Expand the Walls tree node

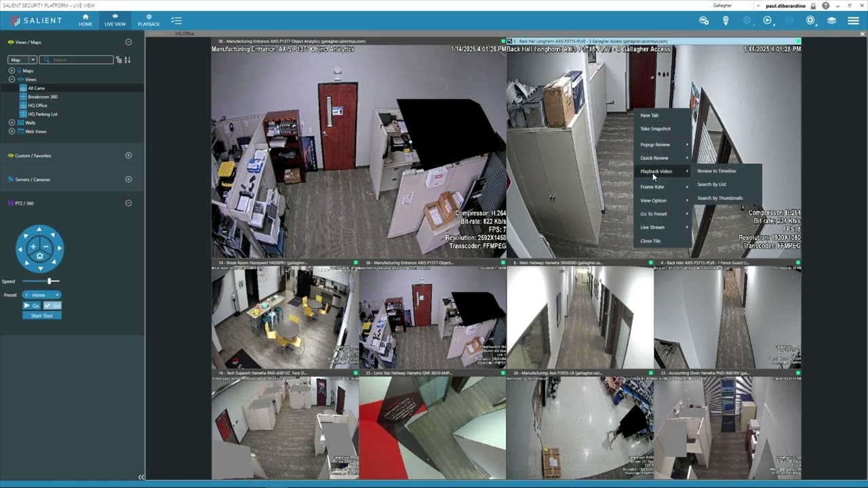pos(12,123)
